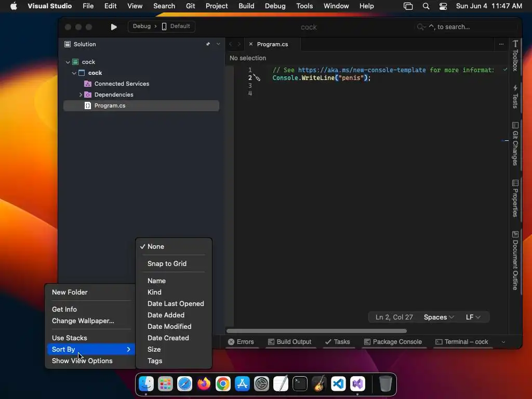The width and height of the screenshot is (532, 399).
Task: Choose Show View Options
Action: [x=91, y=361]
